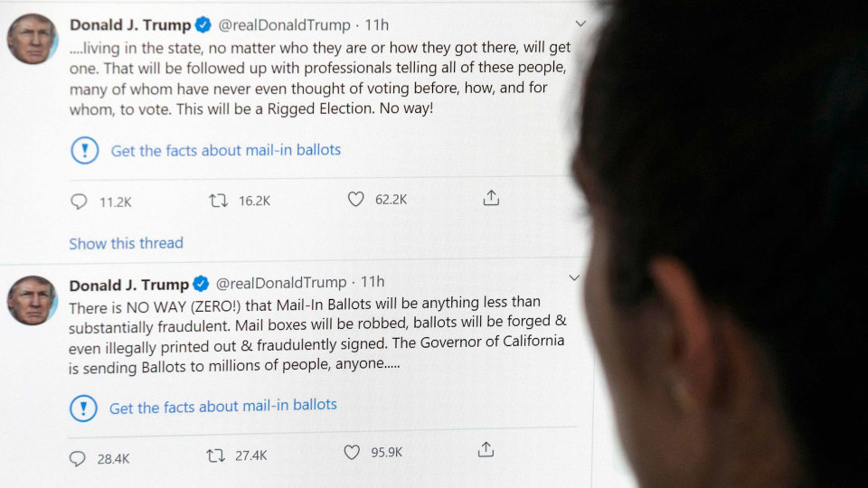Image resolution: width=868 pixels, height=488 pixels.
Task: Open profile picture on the first tweet
Action: coord(33,39)
